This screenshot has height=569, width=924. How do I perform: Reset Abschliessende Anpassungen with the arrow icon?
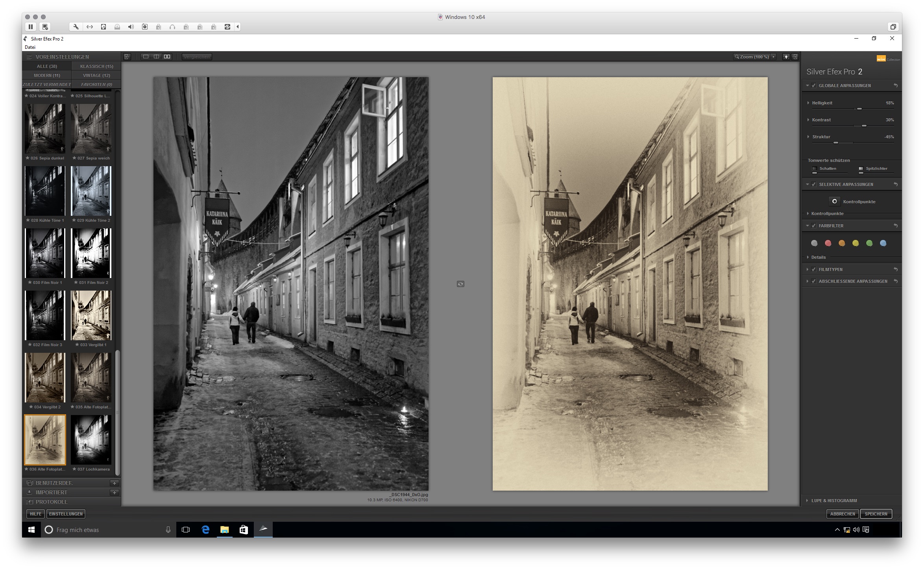tap(896, 281)
